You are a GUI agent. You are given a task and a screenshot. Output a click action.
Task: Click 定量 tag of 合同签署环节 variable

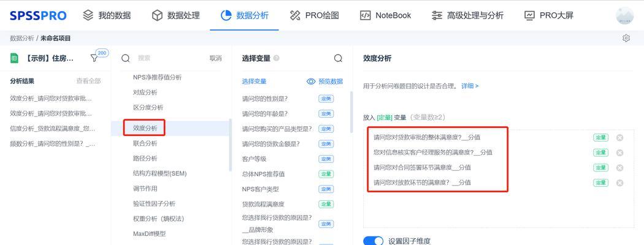(x=601, y=167)
